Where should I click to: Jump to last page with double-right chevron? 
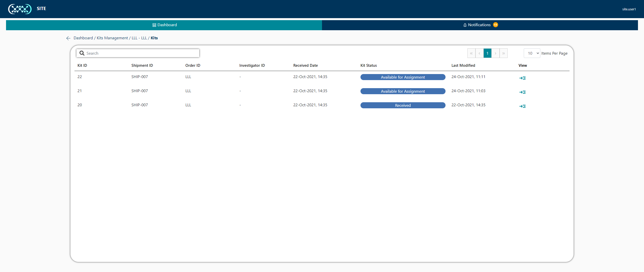tap(504, 53)
